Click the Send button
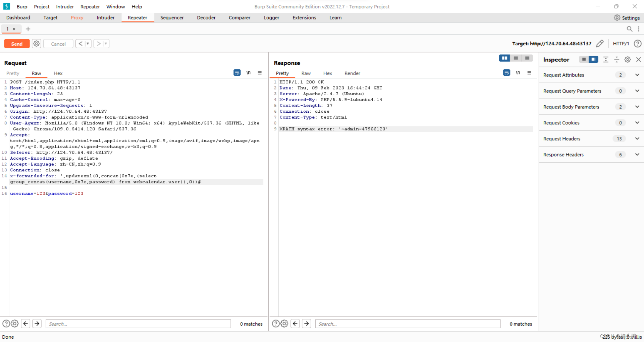Viewport: 644px width, 342px height. (16, 44)
